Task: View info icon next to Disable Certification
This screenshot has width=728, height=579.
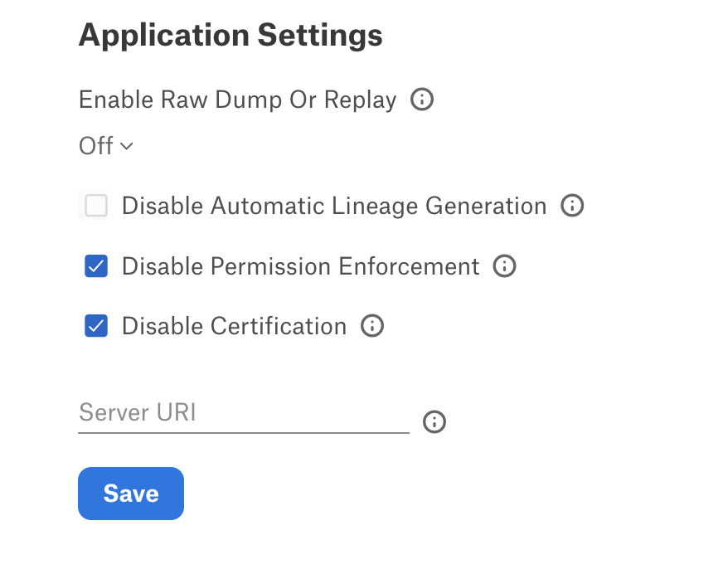Action: pos(372,325)
